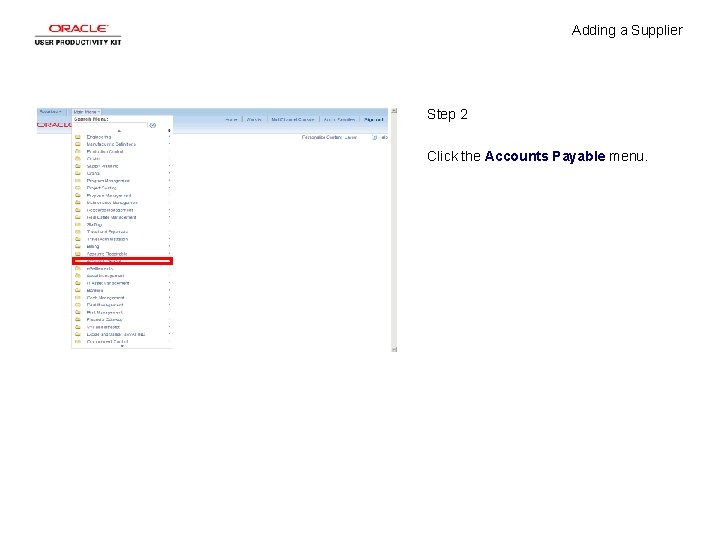Click the menu list scroll-down arrow
720x540 pixels.
click(122, 346)
